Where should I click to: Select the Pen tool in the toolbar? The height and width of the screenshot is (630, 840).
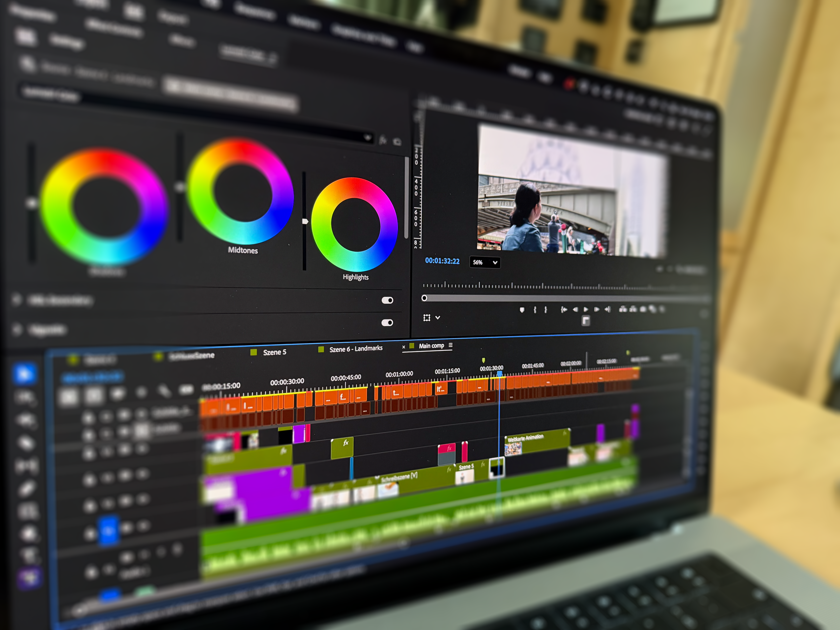click(27, 489)
